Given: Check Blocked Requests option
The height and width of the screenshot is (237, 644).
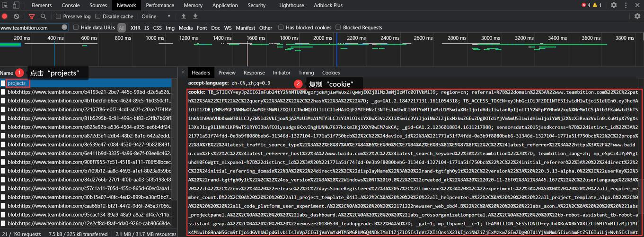Looking at the screenshot, I should pos(338,27).
